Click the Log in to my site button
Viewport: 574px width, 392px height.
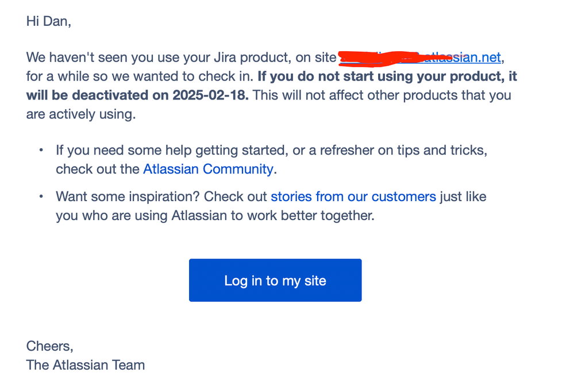(x=275, y=280)
